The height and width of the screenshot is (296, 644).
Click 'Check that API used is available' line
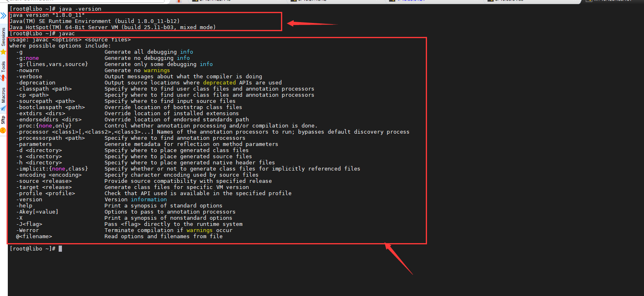coord(198,194)
